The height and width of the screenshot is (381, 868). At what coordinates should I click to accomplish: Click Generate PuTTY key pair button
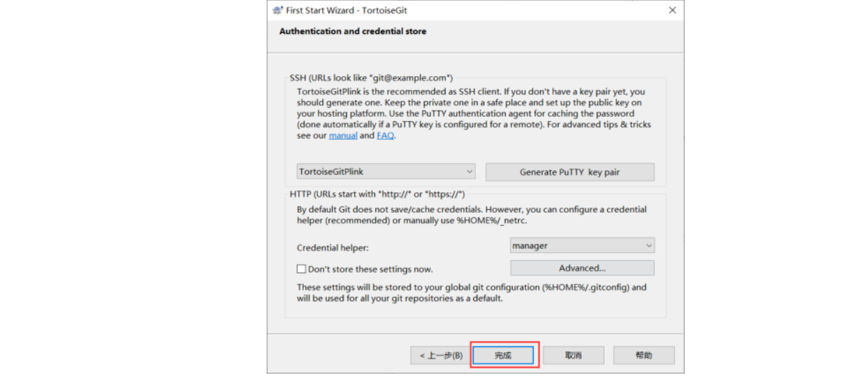570,172
